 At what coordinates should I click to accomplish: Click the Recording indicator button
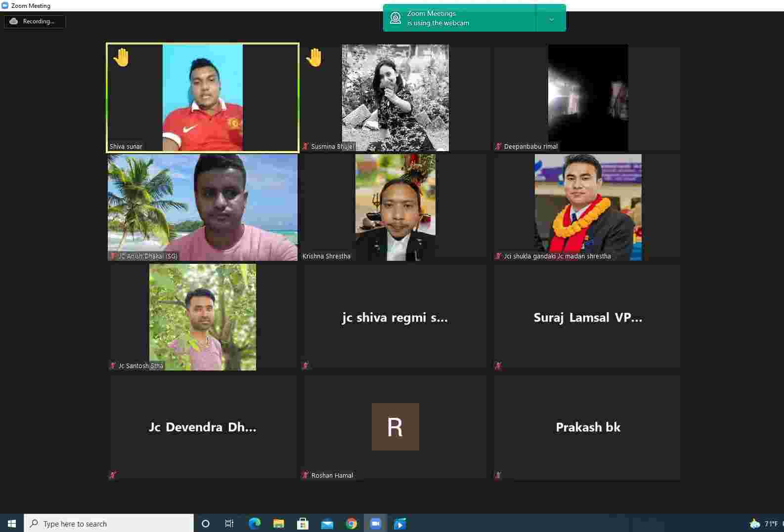[35, 21]
